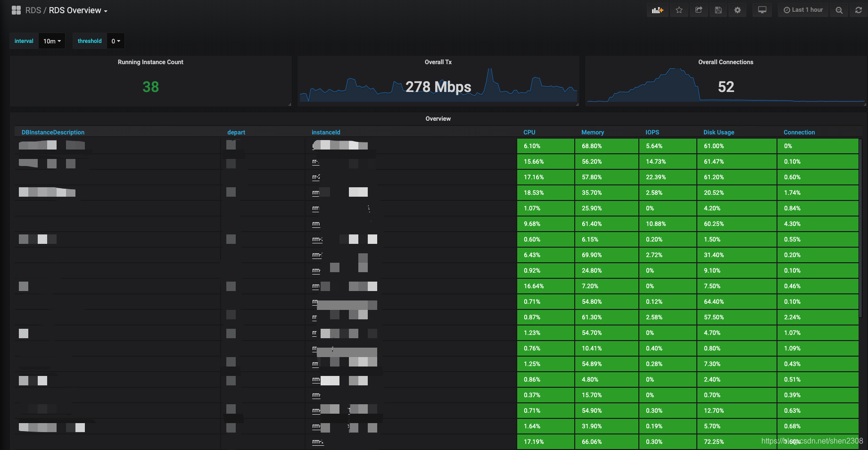The height and width of the screenshot is (450, 868).
Task: Select Disk Usage cell showing 61.47%
Action: pos(737,162)
